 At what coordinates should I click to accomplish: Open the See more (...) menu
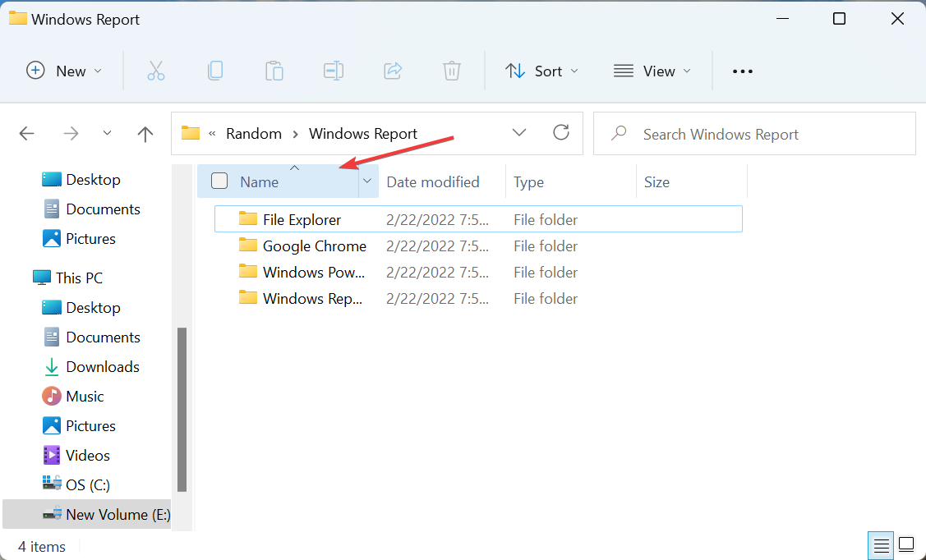click(x=742, y=71)
